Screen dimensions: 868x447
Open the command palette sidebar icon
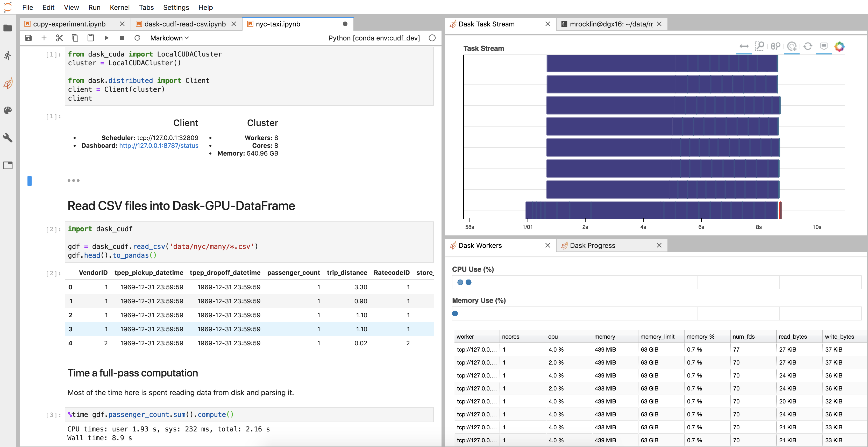point(8,110)
